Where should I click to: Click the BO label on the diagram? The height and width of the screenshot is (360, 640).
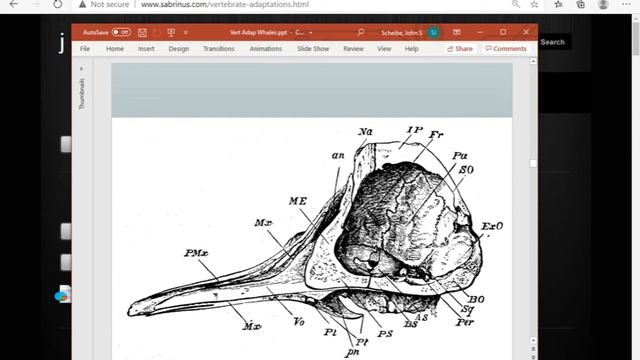coord(476,300)
